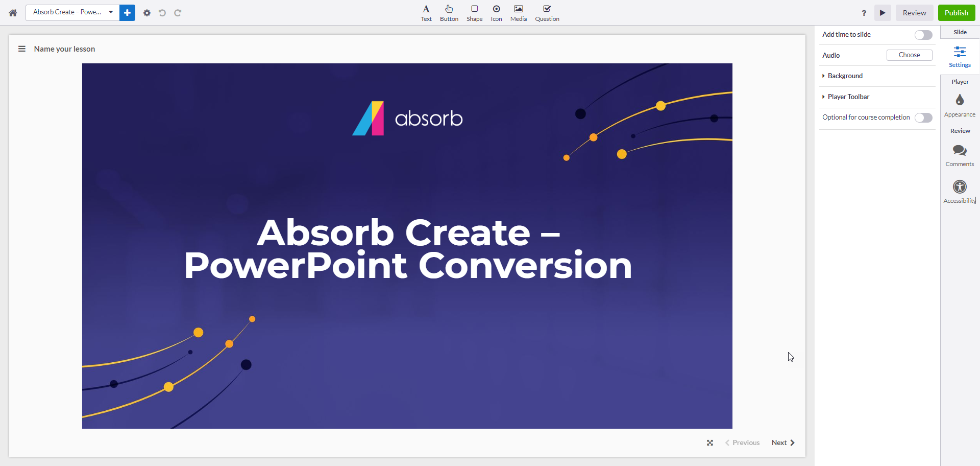Insert a Shape element
980x466 pixels.
(x=475, y=13)
